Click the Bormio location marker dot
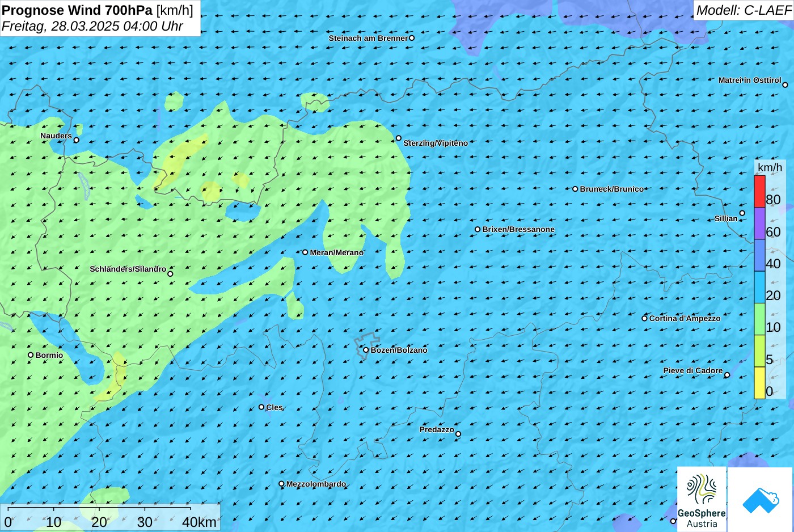Screen dimensions: 794x532 31,355
